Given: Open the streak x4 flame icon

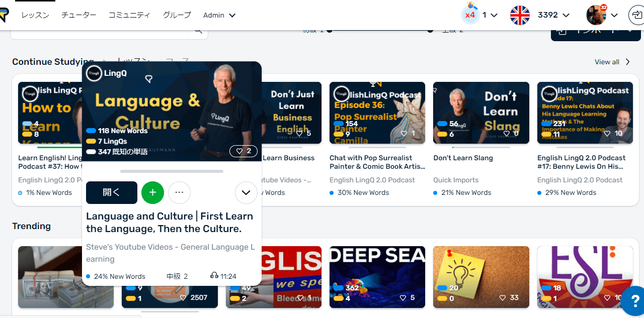Looking at the screenshot, I should 470,14.
